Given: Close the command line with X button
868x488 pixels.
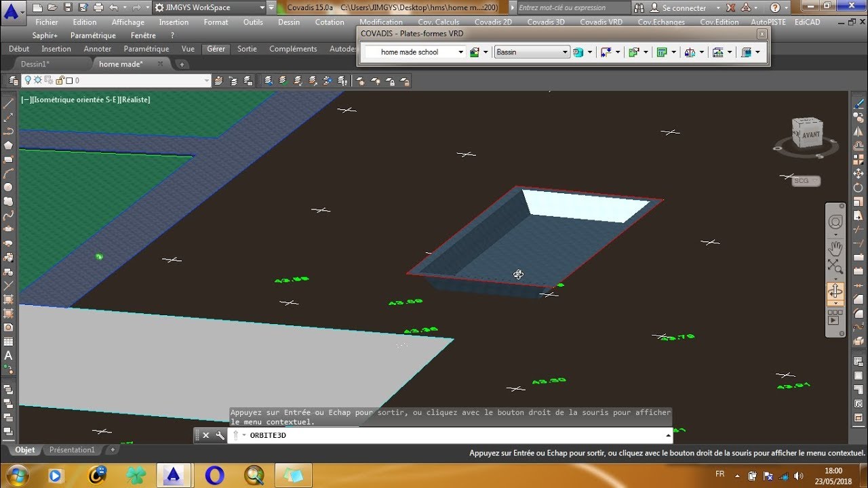Looking at the screenshot, I should pos(206,435).
